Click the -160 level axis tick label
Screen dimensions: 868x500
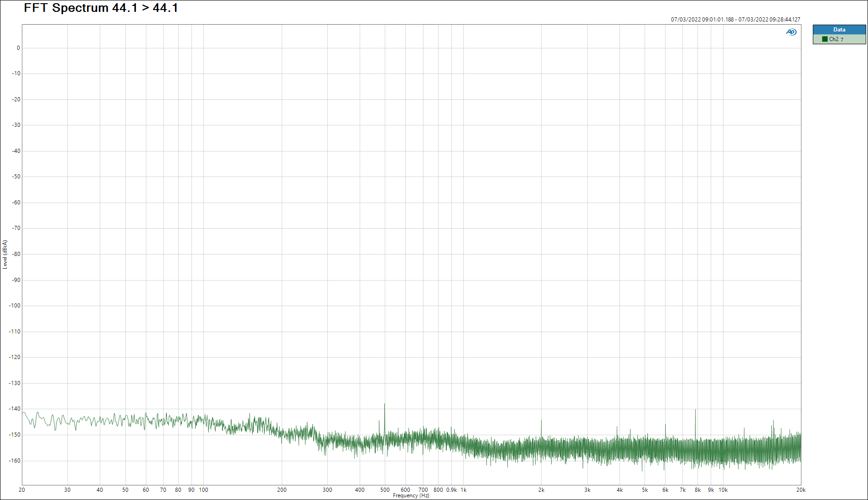click(15, 461)
